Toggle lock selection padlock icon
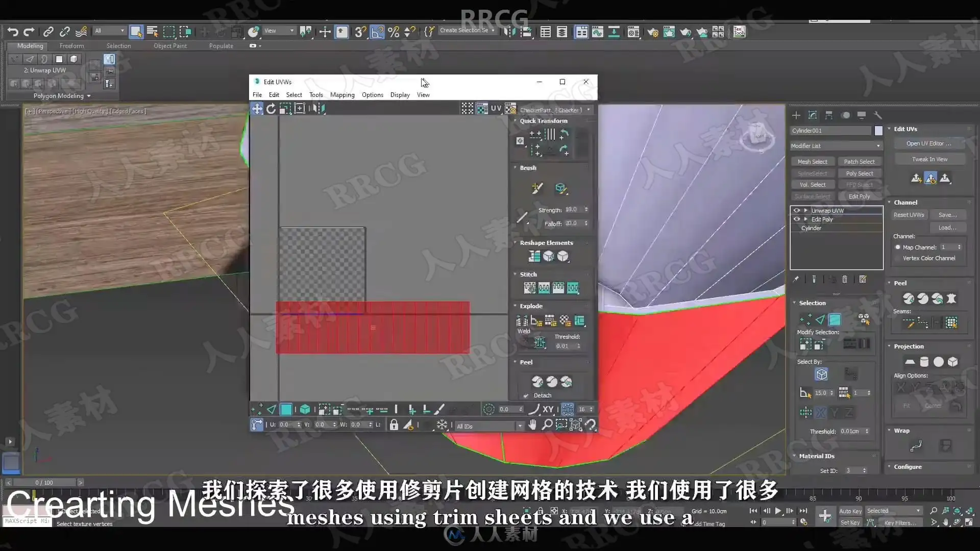Screen dimensions: 980x551 point(394,424)
